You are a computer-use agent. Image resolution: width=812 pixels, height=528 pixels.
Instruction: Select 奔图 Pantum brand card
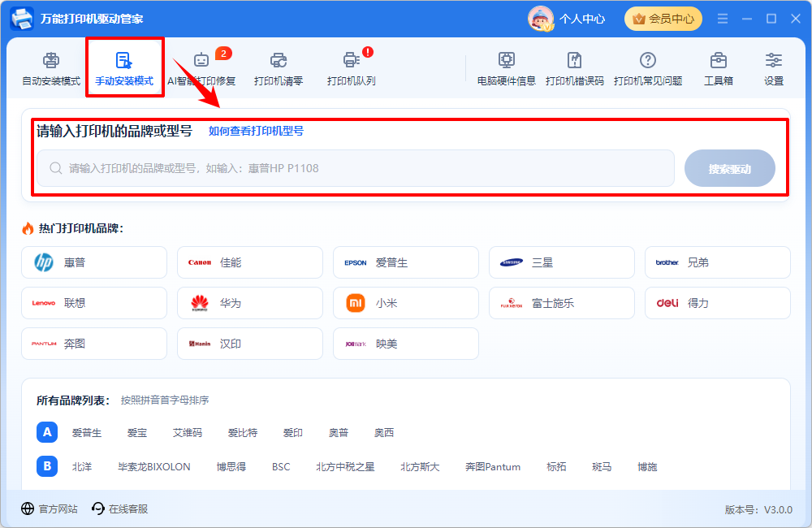click(94, 344)
